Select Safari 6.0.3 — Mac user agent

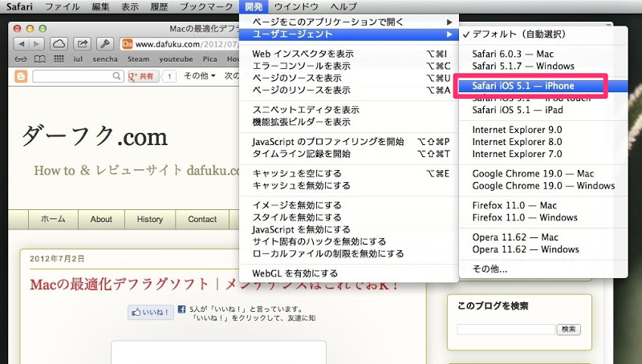[x=543, y=54]
